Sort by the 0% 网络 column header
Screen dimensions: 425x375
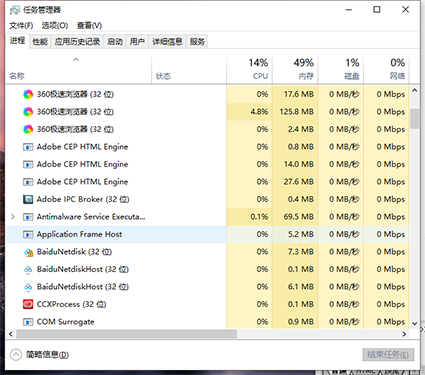(x=386, y=70)
